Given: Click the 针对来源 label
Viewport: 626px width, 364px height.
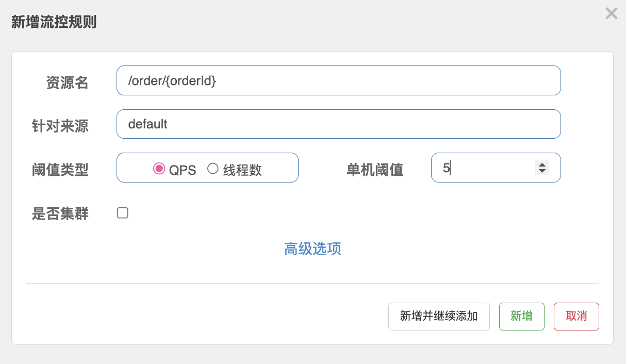Looking at the screenshot, I should pyautogui.click(x=60, y=126).
